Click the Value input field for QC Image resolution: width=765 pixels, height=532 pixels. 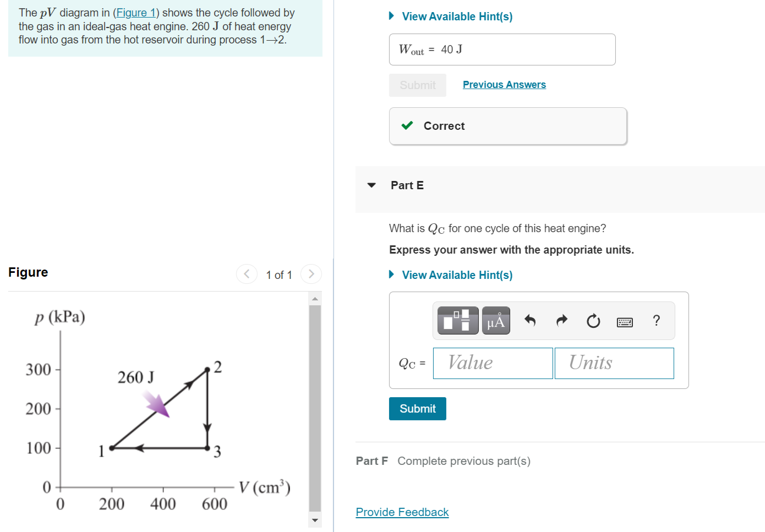[x=492, y=363]
